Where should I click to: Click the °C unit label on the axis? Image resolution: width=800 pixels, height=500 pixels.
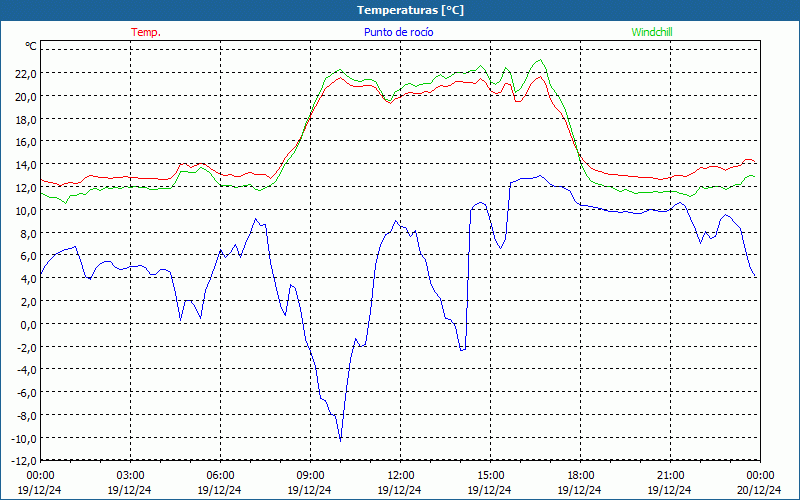(x=31, y=46)
